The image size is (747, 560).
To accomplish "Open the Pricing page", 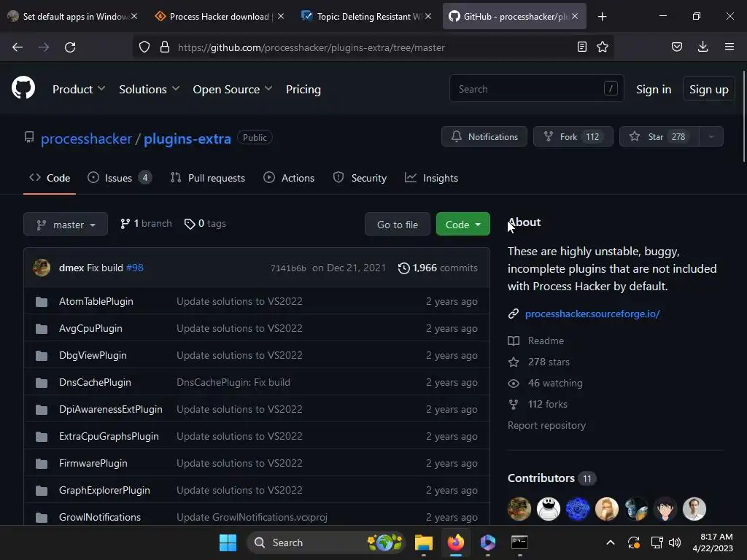I will click(x=303, y=89).
